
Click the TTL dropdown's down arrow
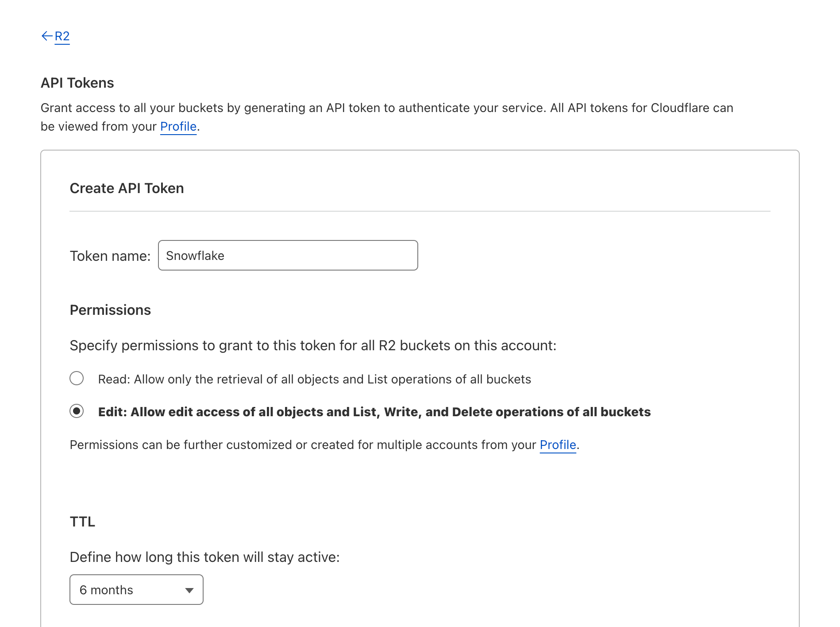click(x=189, y=590)
